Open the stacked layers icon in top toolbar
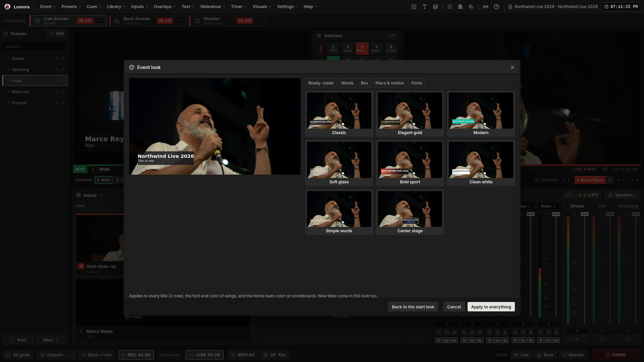Viewport: 644px width, 362px height. 435,7
